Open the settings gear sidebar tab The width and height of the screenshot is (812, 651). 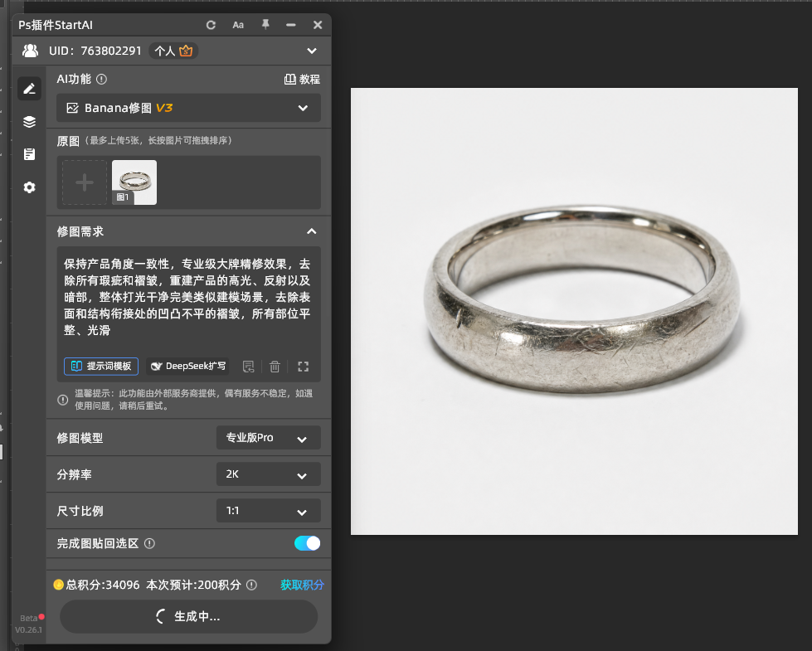30,187
